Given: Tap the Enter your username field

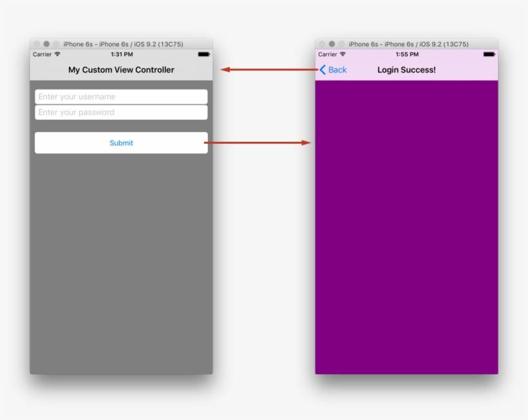Looking at the screenshot, I should (121, 97).
